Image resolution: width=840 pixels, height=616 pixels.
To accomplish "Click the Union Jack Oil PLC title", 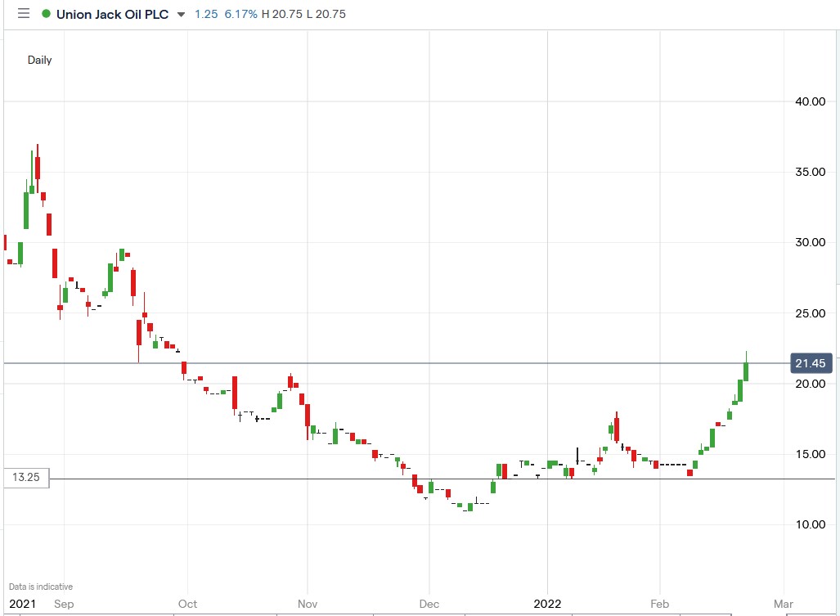I will click(x=113, y=14).
